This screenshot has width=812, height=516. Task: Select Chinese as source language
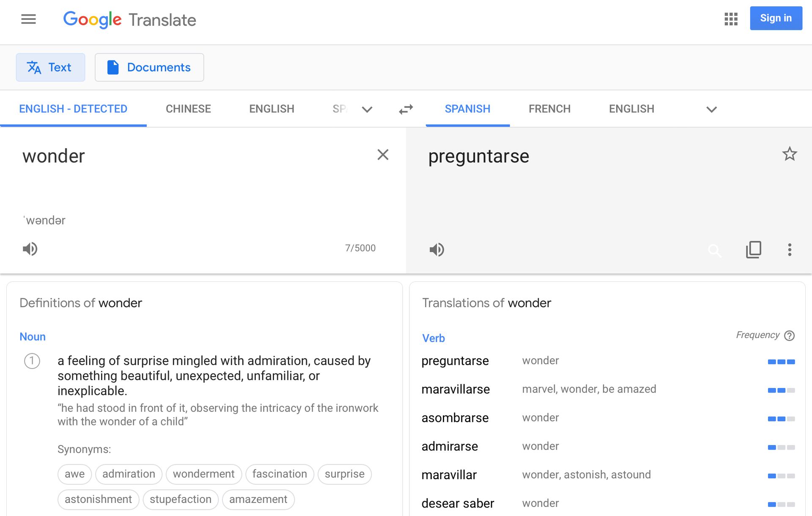pyautogui.click(x=188, y=109)
